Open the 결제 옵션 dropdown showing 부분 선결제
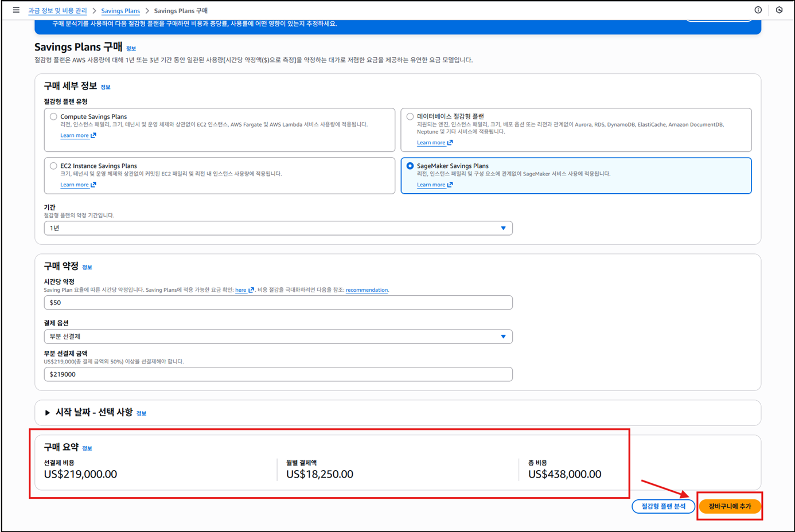This screenshot has height=532, width=795. tap(278, 337)
